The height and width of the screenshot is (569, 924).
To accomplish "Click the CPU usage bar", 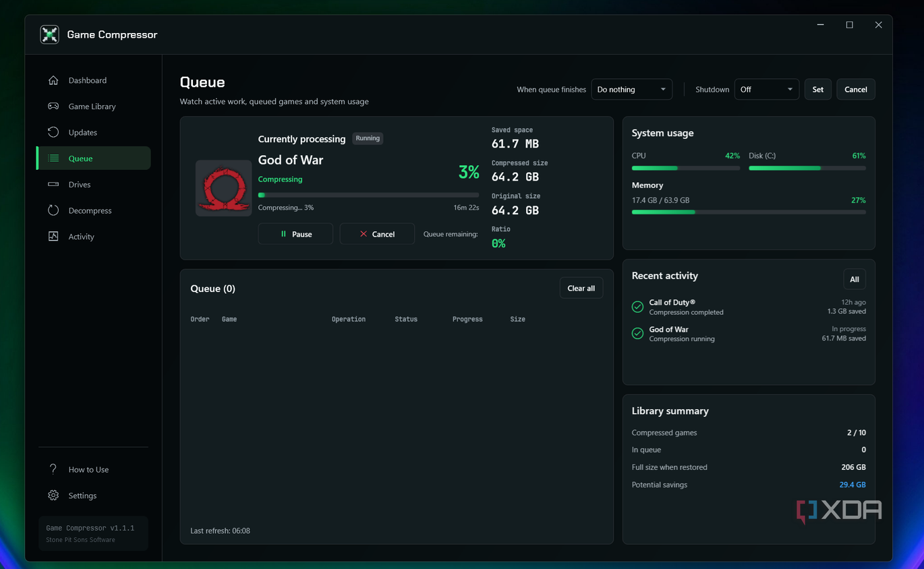I will coord(686,168).
